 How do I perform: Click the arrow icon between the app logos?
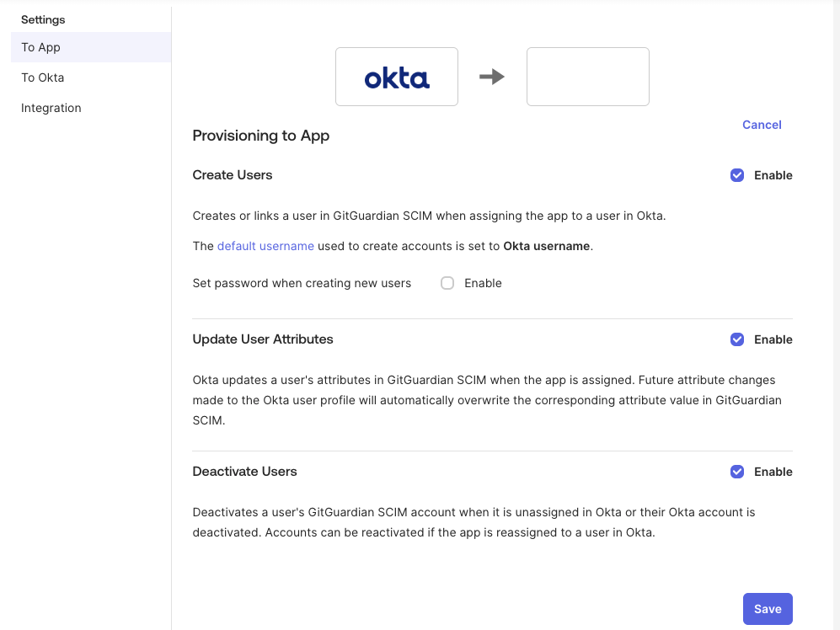[492, 76]
